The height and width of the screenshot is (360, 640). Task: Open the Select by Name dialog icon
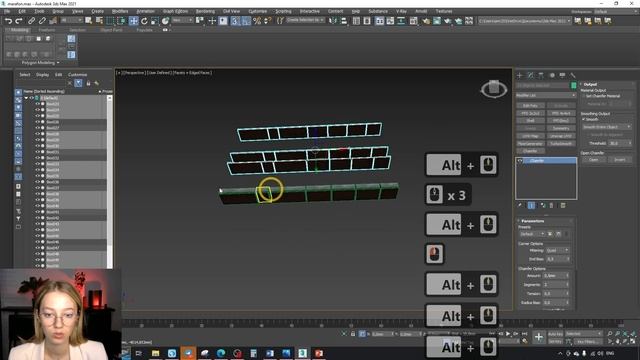tap(99, 21)
